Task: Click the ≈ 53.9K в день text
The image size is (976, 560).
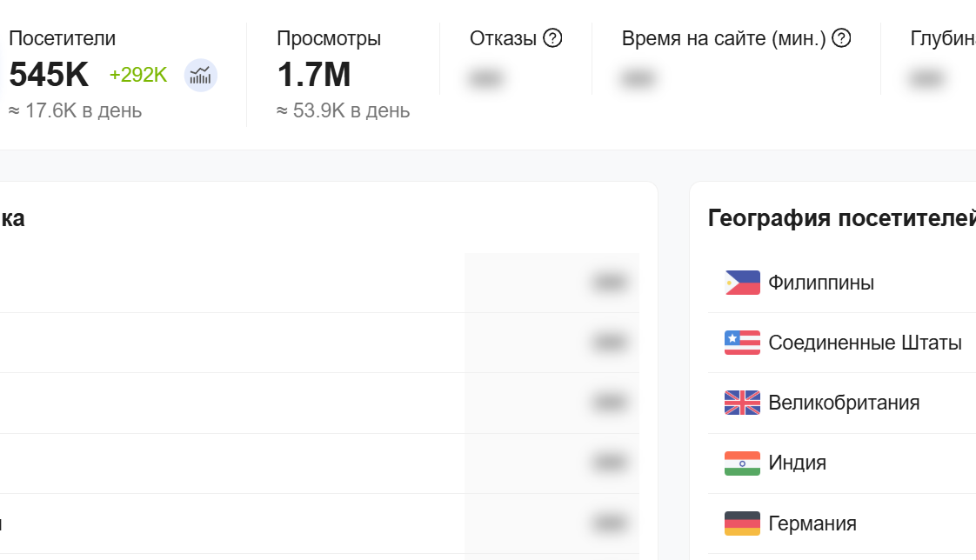Action: tap(344, 111)
